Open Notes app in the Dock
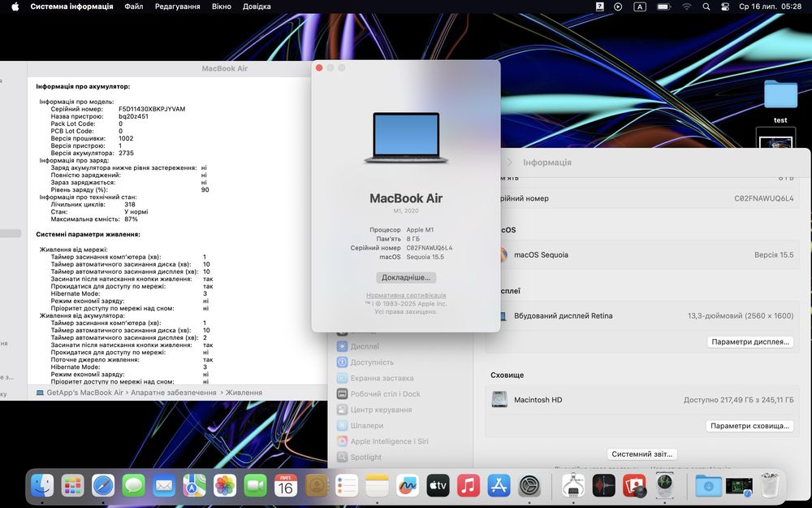 click(x=377, y=486)
